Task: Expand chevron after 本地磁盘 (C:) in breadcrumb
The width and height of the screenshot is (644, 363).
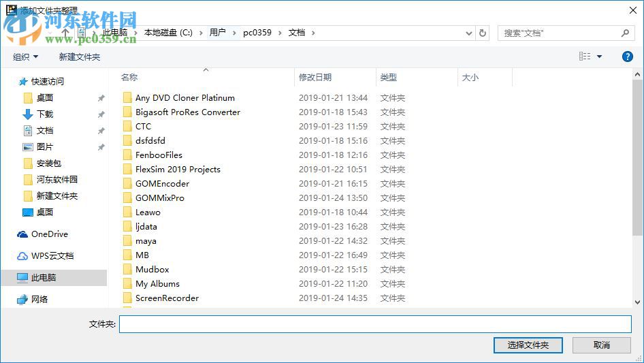Action: point(201,33)
